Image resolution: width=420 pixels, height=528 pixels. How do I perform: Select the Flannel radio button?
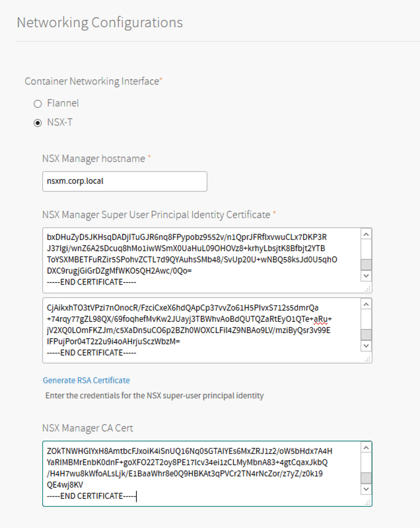tap(38, 103)
